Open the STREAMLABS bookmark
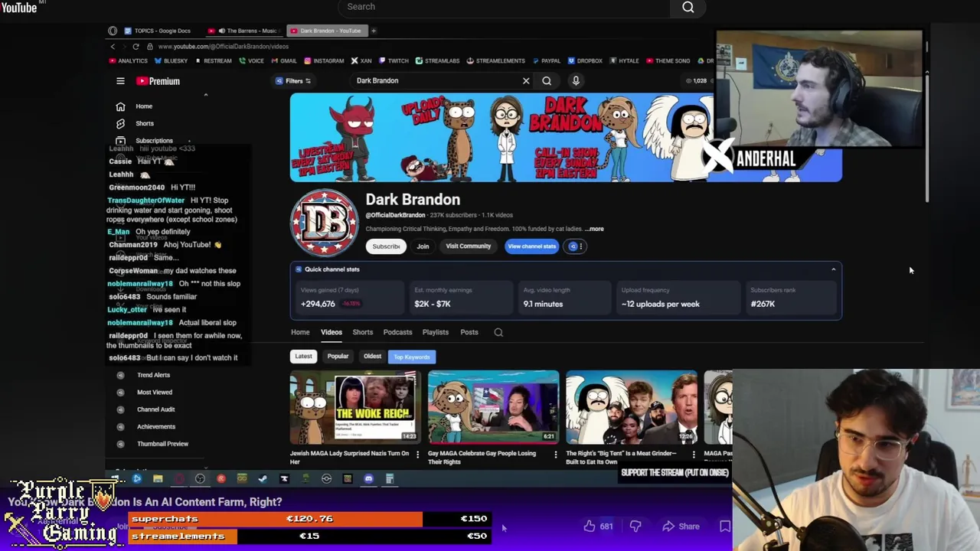The width and height of the screenshot is (980, 551). [438, 61]
